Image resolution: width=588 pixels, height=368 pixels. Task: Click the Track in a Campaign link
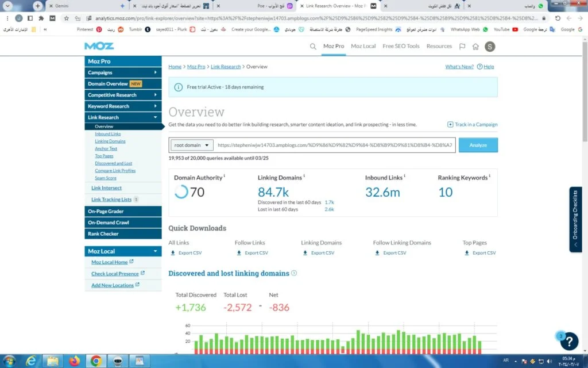476,125
